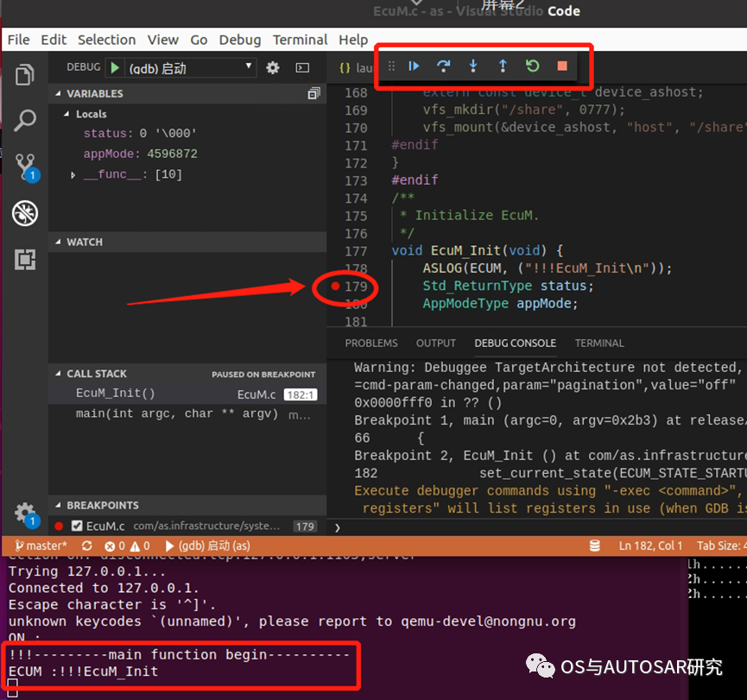Select the status local variable
Screen dimensions: 747x700
140,133
